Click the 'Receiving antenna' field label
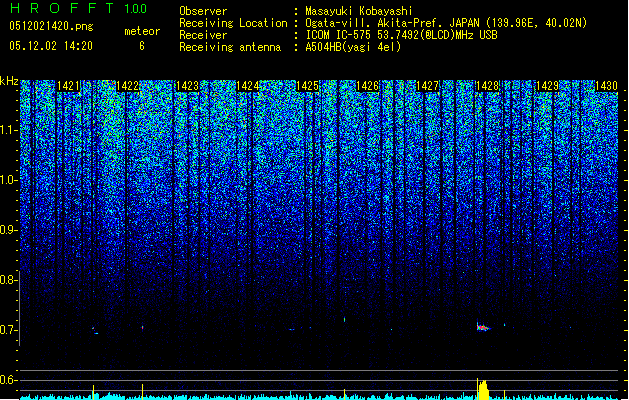Image resolution: width=629 pixels, height=400 pixels. pyautogui.click(x=230, y=47)
